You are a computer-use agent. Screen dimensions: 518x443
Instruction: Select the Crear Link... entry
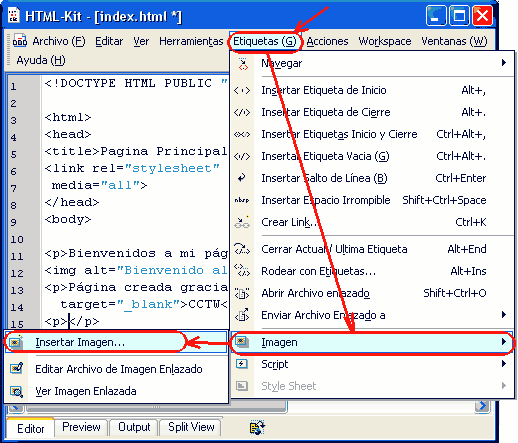[x=373, y=222]
